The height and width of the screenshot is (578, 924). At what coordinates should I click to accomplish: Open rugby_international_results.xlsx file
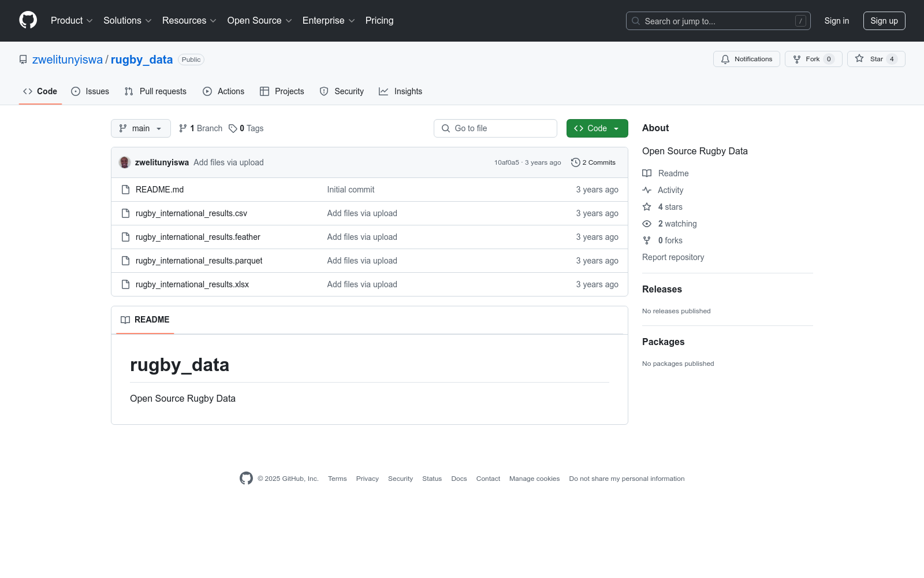[192, 284]
